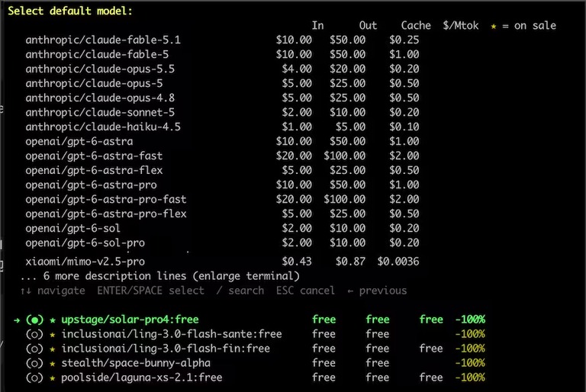Click the free cache value for upstage/solar-pro4
Image resolution: width=586 pixels, height=392 pixels.
[431, 320]
